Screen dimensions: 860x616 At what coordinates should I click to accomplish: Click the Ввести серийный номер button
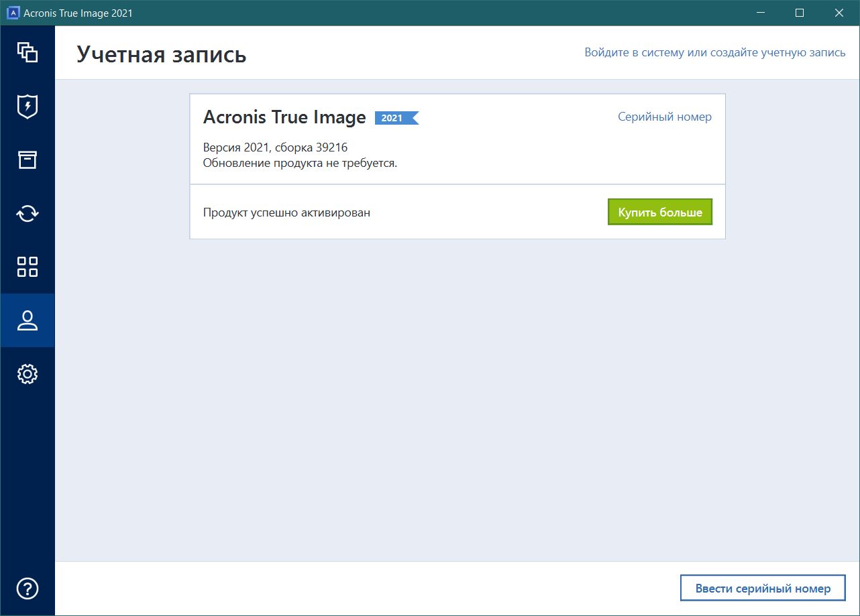[763, 589]
